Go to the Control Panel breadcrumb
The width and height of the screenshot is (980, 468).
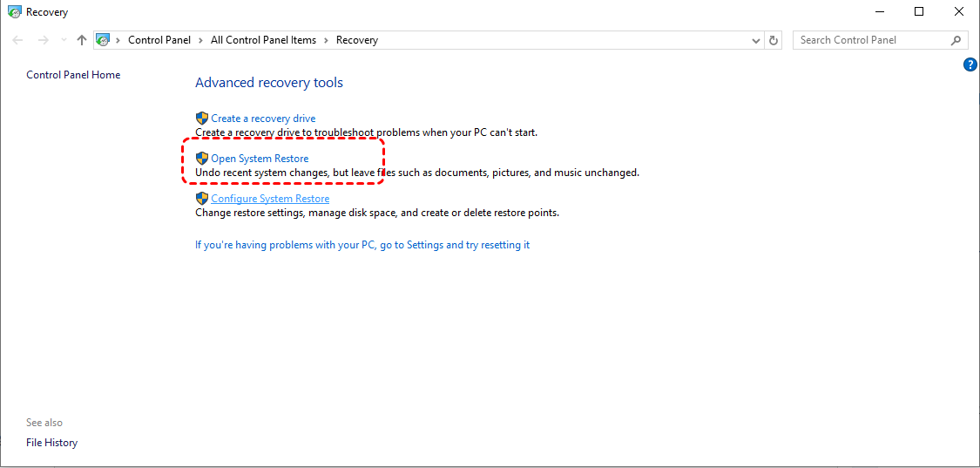tap(159, 40)
